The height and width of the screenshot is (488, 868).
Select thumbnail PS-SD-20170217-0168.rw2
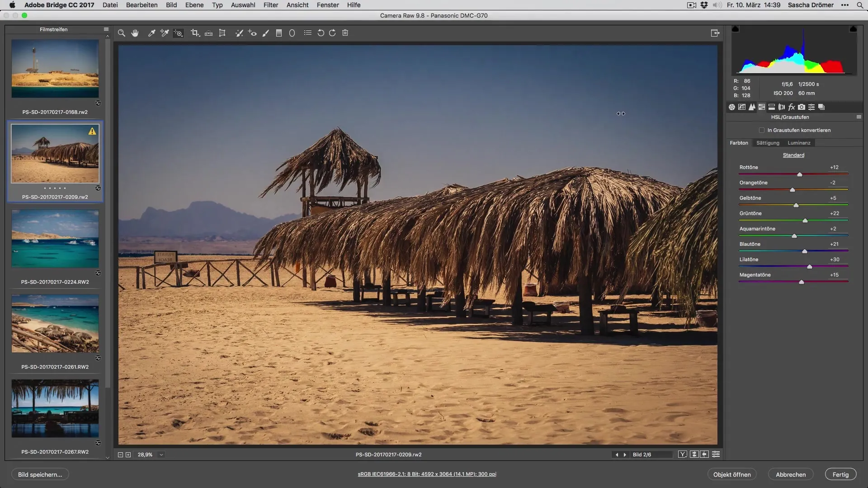55,68
